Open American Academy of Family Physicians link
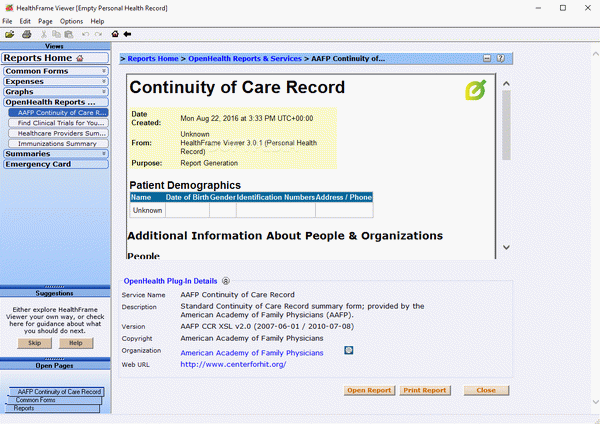 pos(252,353)
